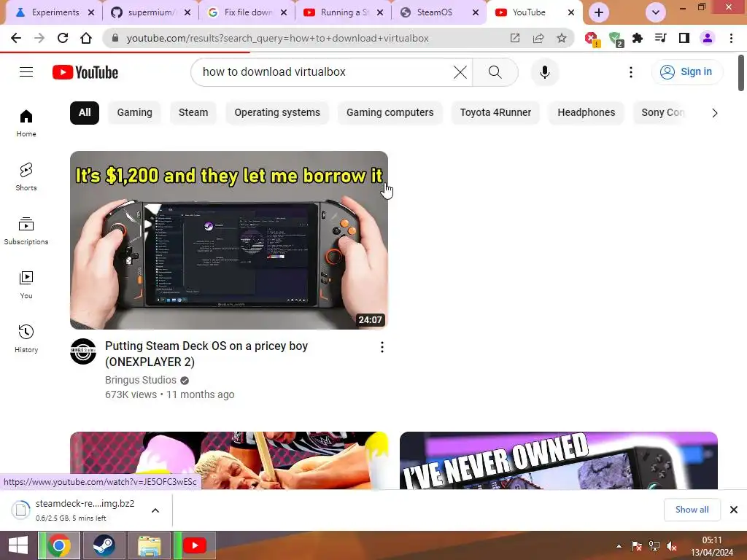Click the red extension icon with warning badge
This screenshot has width=747, height=560.
(592, 39)
